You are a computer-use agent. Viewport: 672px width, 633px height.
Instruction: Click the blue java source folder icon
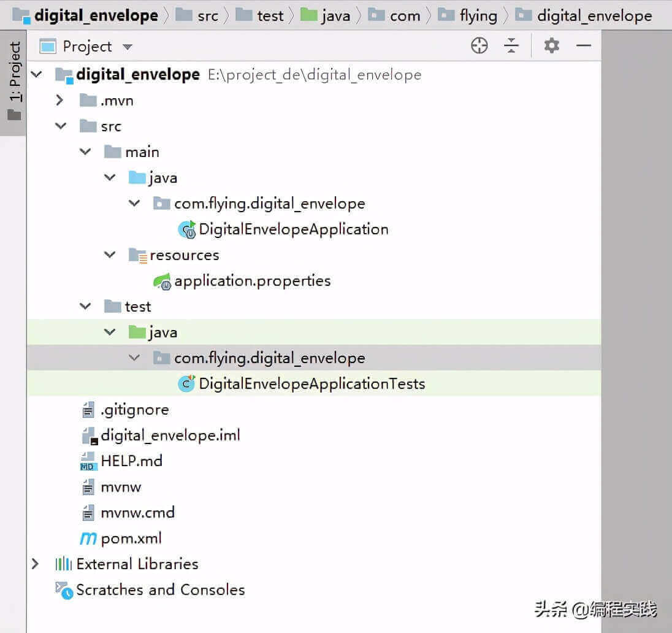click(137, 177)
